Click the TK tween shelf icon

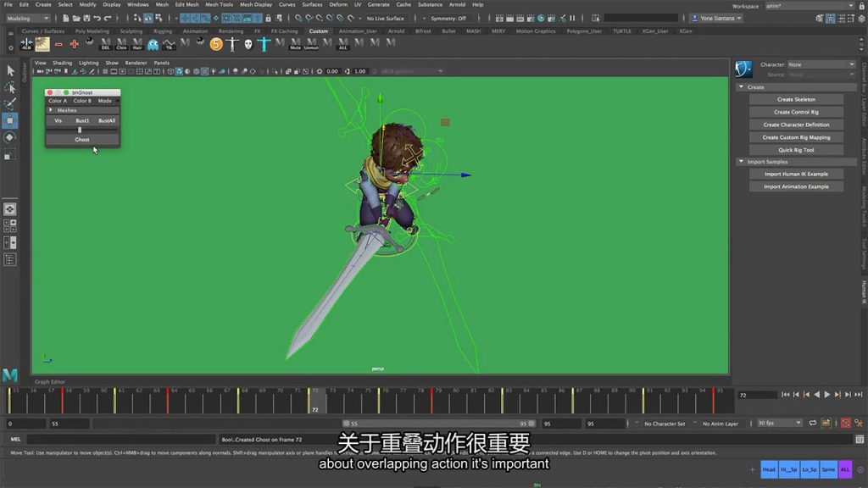[x=169, y=44]
